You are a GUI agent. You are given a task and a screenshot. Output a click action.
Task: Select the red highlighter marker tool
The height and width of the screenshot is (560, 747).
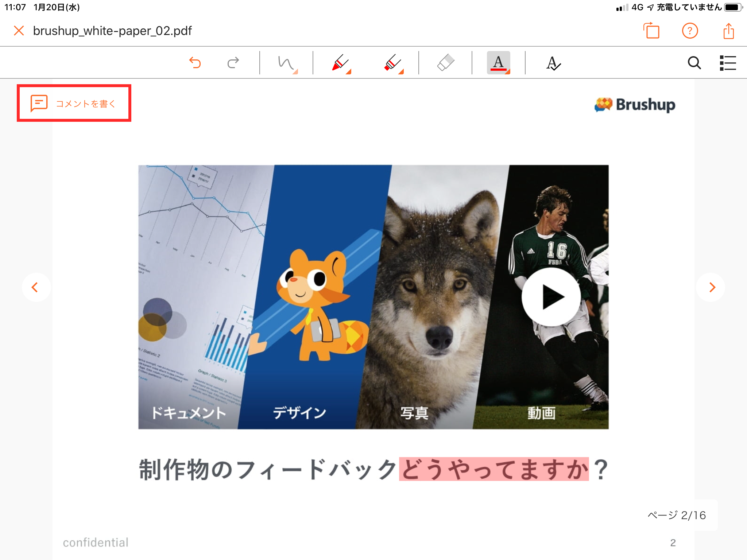click(x=393, y=63)
